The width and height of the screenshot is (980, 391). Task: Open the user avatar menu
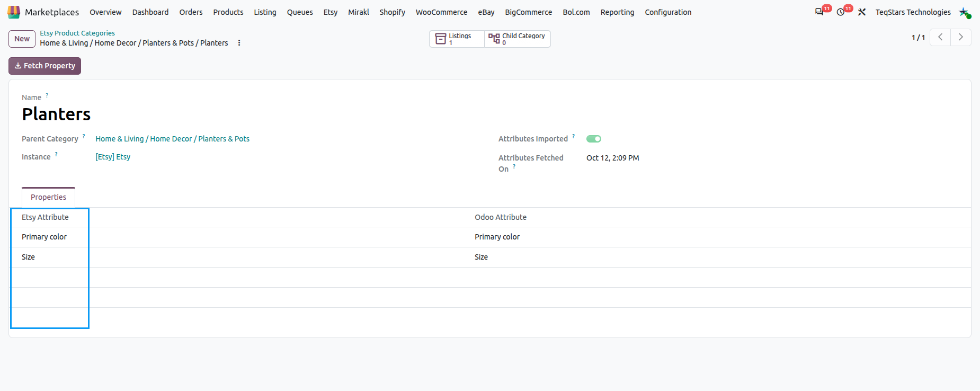point(964,12)
